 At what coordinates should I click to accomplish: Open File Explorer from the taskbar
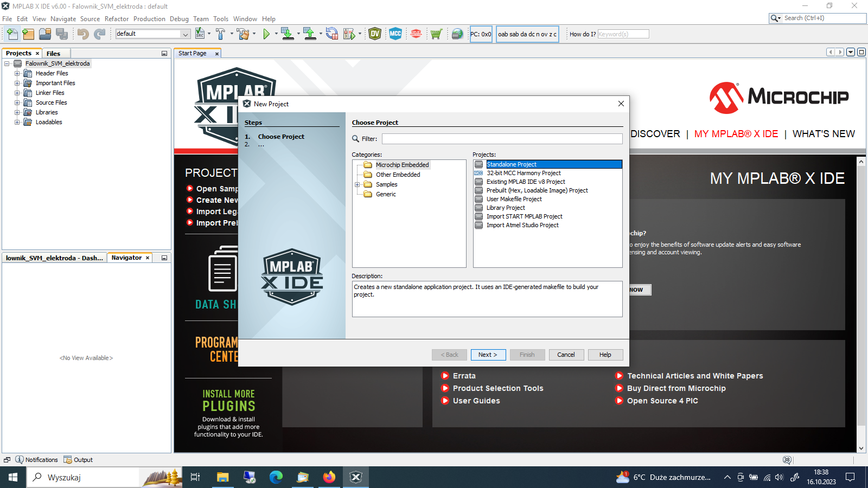click(x=223, y=477)
